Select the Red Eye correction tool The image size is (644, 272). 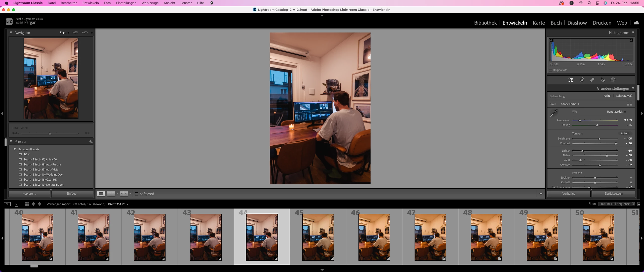pyautogui.click(x=603, y=80)
